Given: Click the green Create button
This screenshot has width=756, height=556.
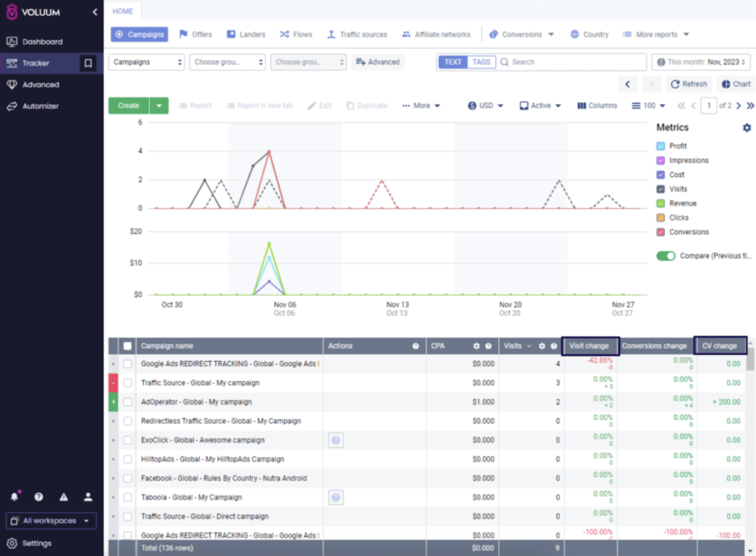Looking at the screenshot, I should pyautogui.click(x=128, y=106).
